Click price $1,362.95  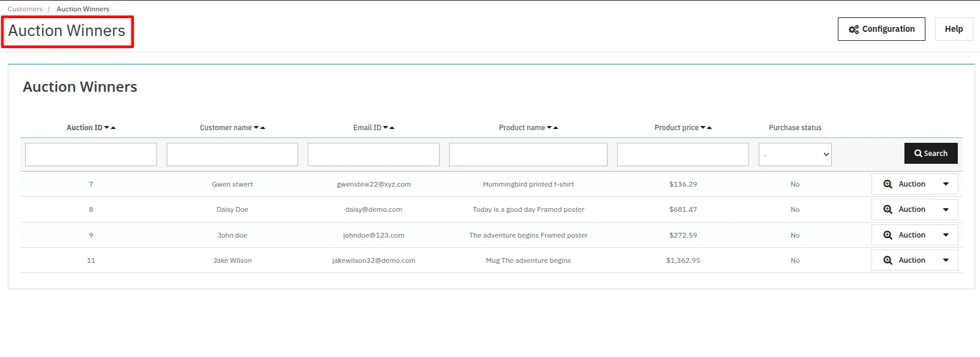click(683, 260)
